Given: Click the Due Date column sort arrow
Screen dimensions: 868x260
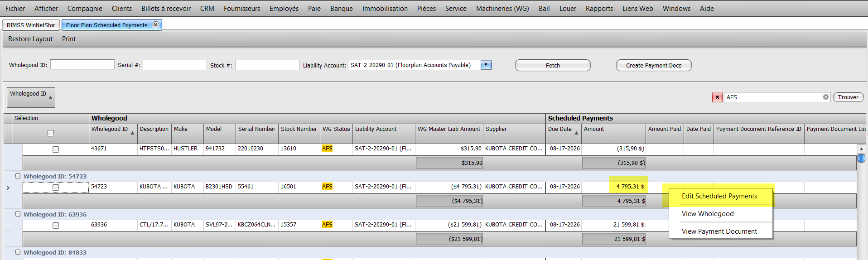Looking at the screenshot, I should click(576, 133).
